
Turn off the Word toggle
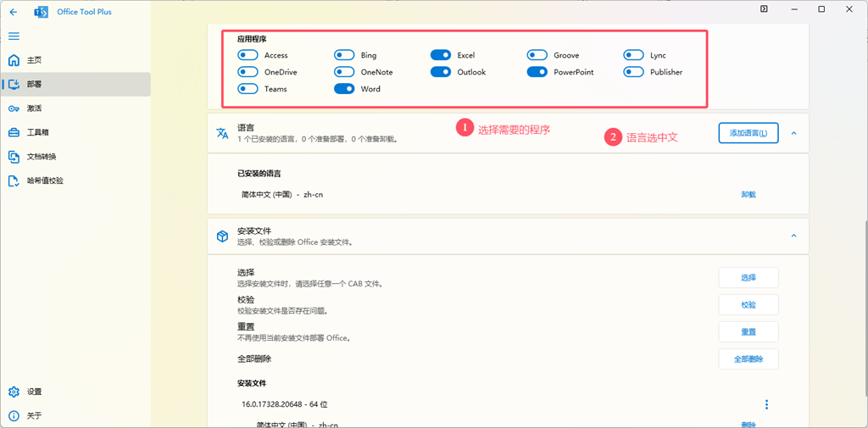click(344, 88)
